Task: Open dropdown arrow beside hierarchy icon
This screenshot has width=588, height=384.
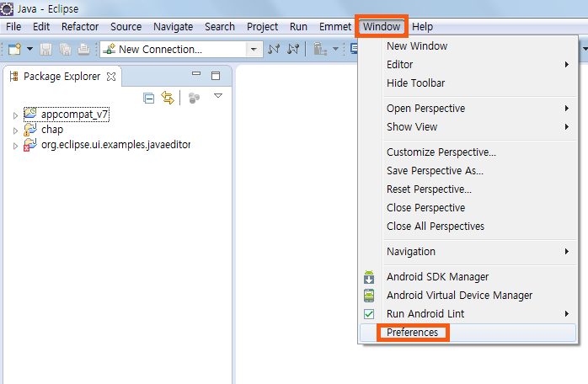Action: (335, 49)
